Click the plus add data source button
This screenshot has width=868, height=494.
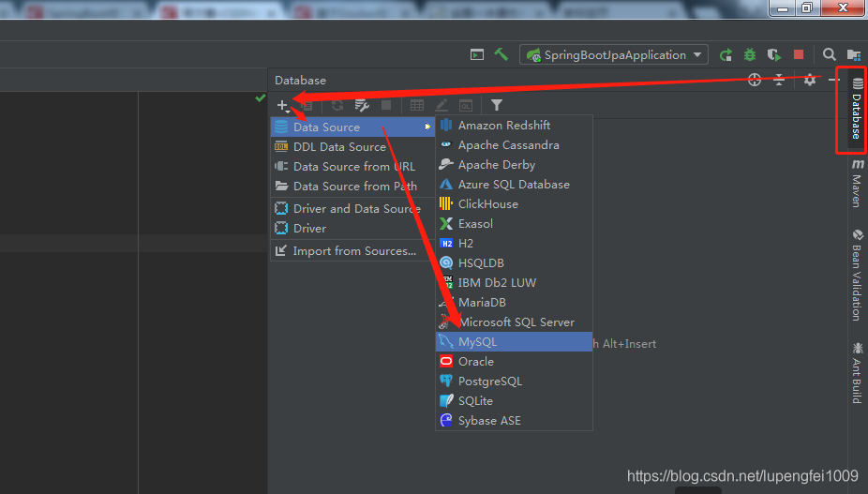pyautogui.click(x=283, y=105)
